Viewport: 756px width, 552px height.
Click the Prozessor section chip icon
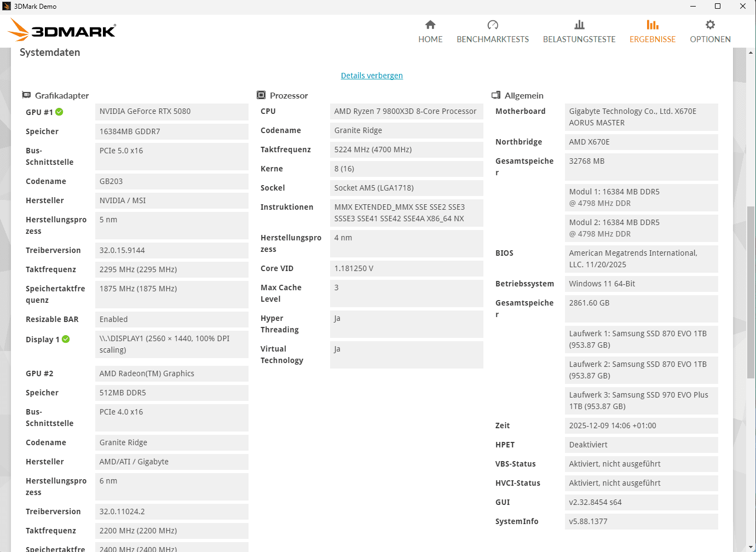tap(261, 95)
